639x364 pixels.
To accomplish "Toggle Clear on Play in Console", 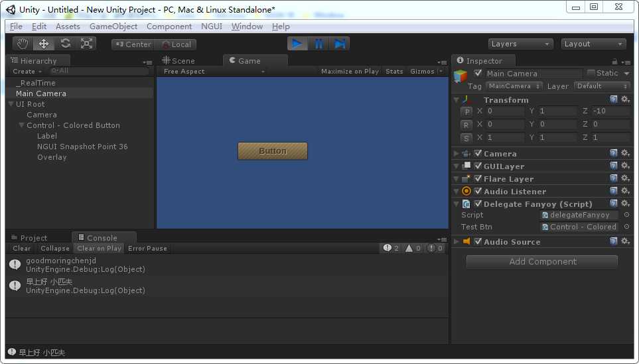I will point(99,249).
